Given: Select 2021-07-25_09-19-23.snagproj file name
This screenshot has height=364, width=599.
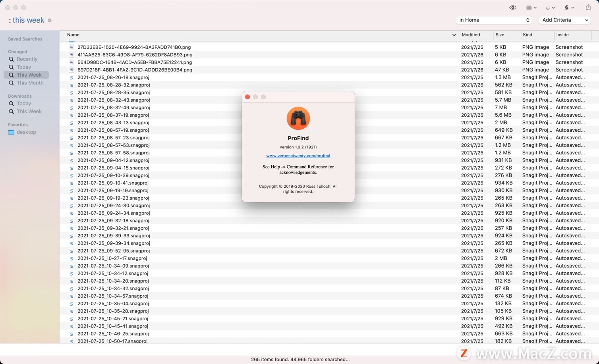Looking at the screenshot, I should tap(114, 198).
